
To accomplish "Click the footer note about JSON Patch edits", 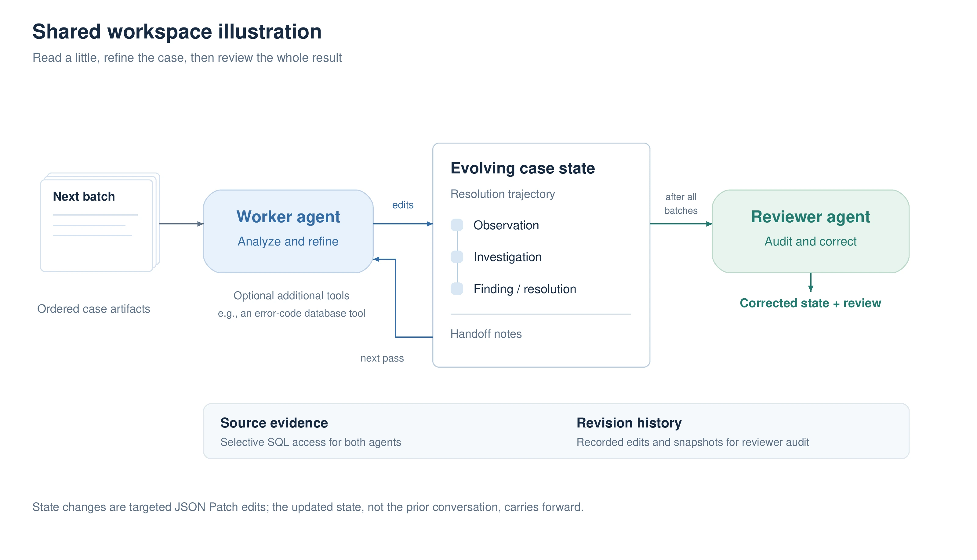I will pyautogui.click(x=308, y=507).
